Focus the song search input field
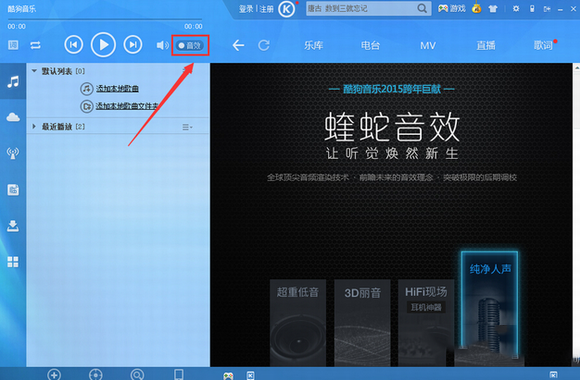This screenshot has width=580, height=380. (x=361, y=9)
